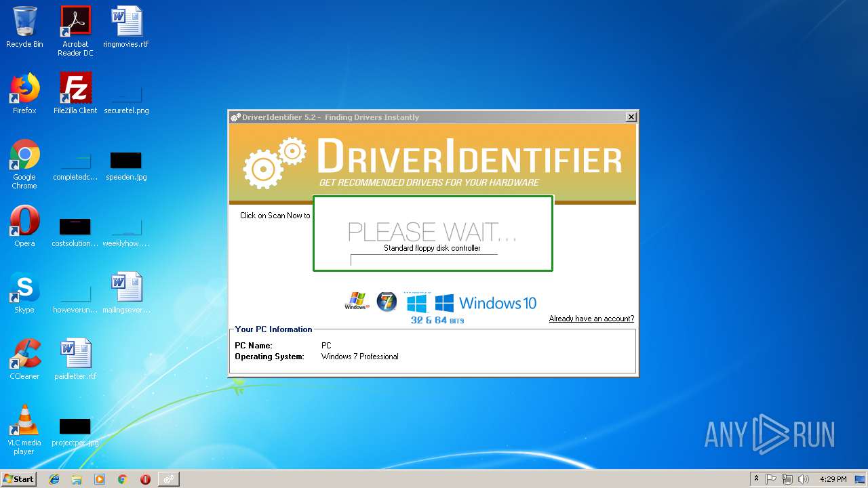Select the mailingsever document icon
868x488 pixels.
tap(126, 293)
